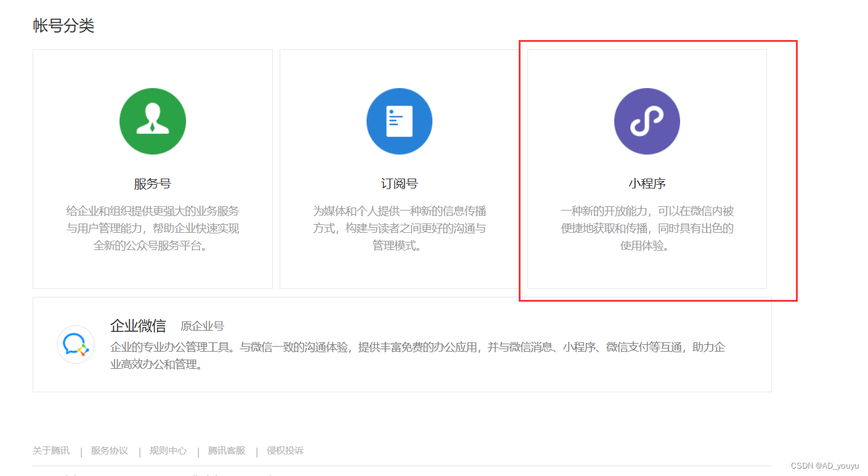Click the 订阅号 description paragraph
This screenshot has width=868, height=476.
[399, 228]
